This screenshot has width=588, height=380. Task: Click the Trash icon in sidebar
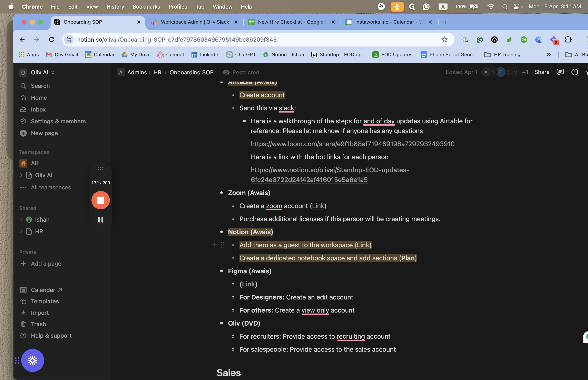coord(23,324)
